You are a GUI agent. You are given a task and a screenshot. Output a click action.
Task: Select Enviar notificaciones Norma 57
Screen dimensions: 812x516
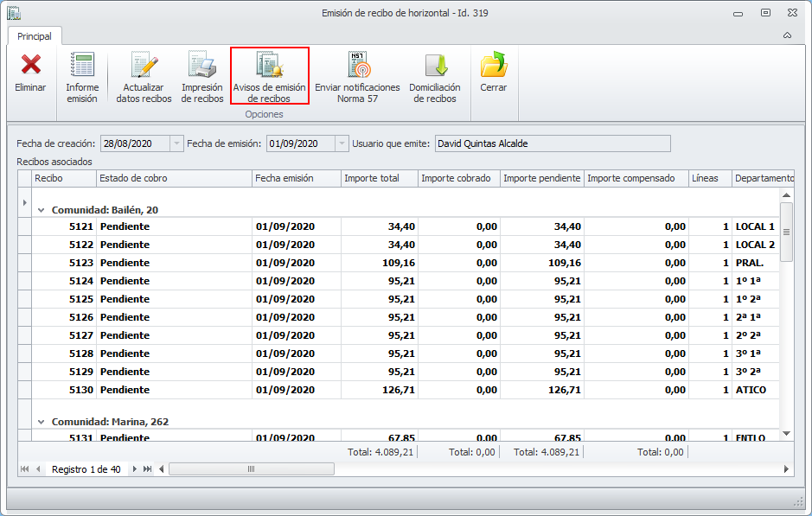tap(357, 66)
